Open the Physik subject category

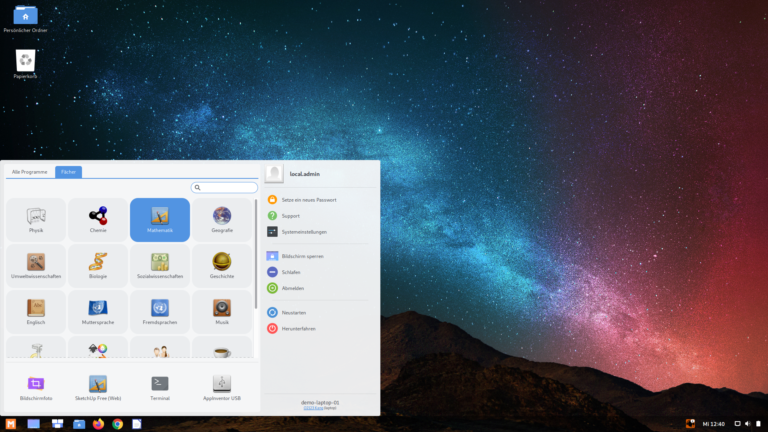coord(36,219)
